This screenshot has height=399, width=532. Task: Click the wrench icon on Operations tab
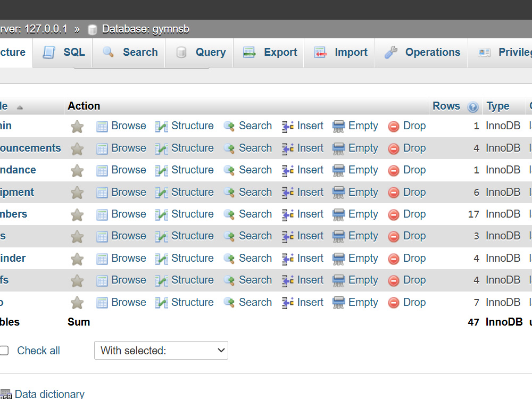(391, 52)
